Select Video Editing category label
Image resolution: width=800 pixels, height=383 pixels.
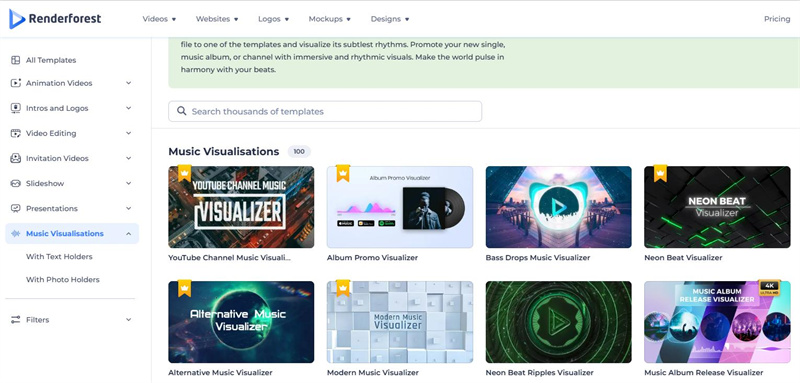(x=51, y=133)
